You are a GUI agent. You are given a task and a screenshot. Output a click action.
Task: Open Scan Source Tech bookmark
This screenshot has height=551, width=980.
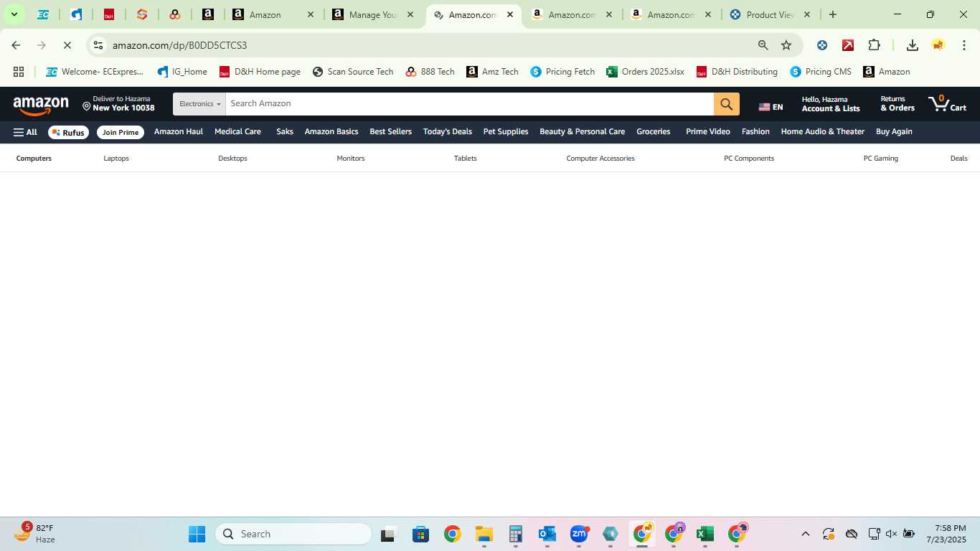pyautogui.click(x=353, y=72)
